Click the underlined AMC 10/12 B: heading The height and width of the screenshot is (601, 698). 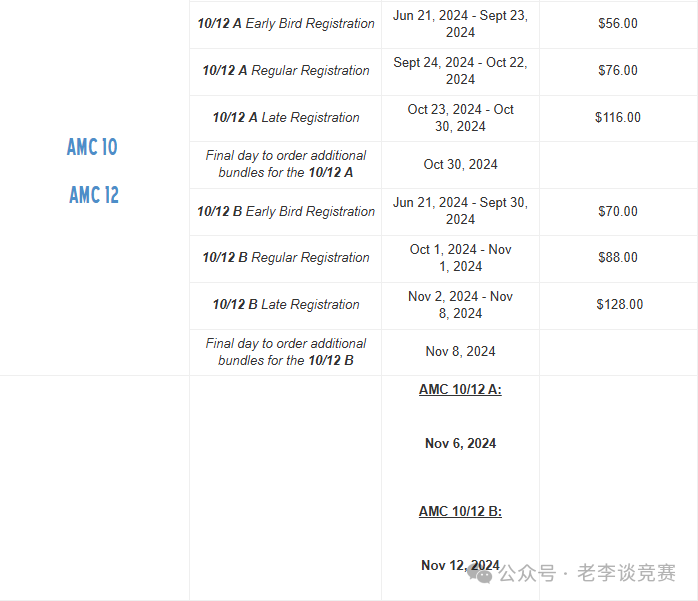click(460, 512)
